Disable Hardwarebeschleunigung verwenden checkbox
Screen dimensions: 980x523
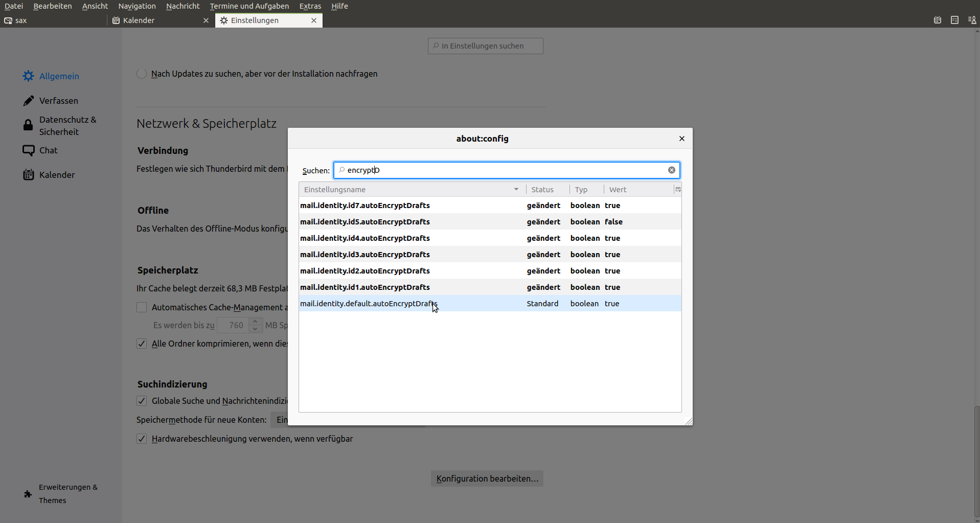point(142,439)
